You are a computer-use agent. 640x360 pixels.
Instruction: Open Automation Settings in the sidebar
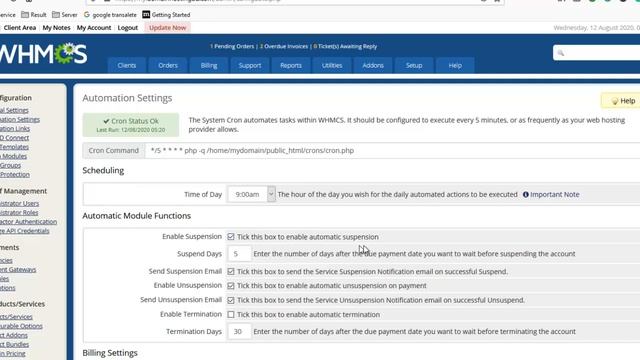coord(20,119)
